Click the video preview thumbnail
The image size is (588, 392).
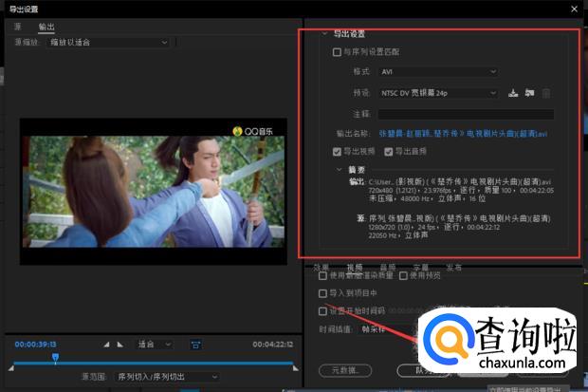point(154,192)
